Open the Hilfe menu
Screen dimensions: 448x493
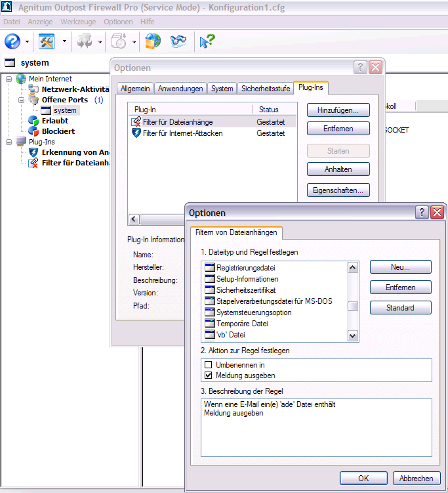point(148,22)
